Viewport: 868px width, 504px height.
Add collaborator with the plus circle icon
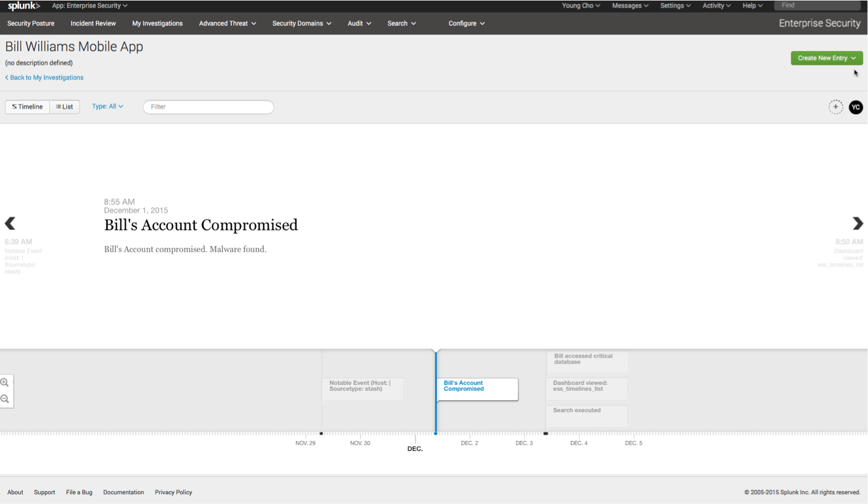tap(836, 107)
